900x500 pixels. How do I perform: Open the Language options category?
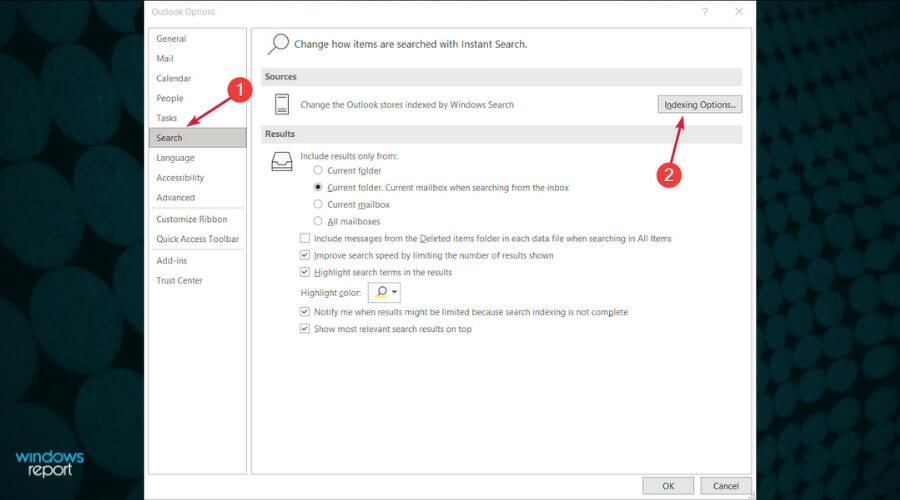[x=197, y=157]
